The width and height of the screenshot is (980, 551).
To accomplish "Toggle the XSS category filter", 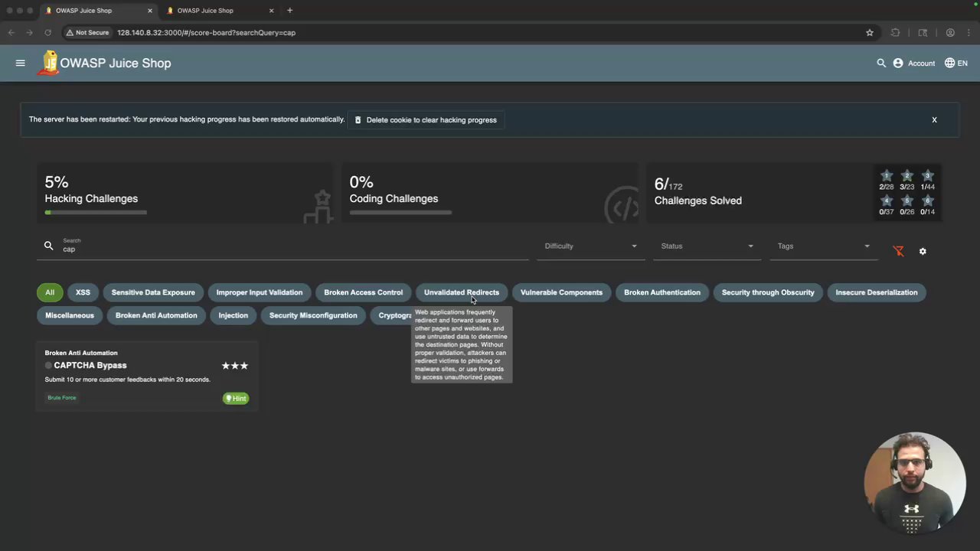I will [83, 292].
